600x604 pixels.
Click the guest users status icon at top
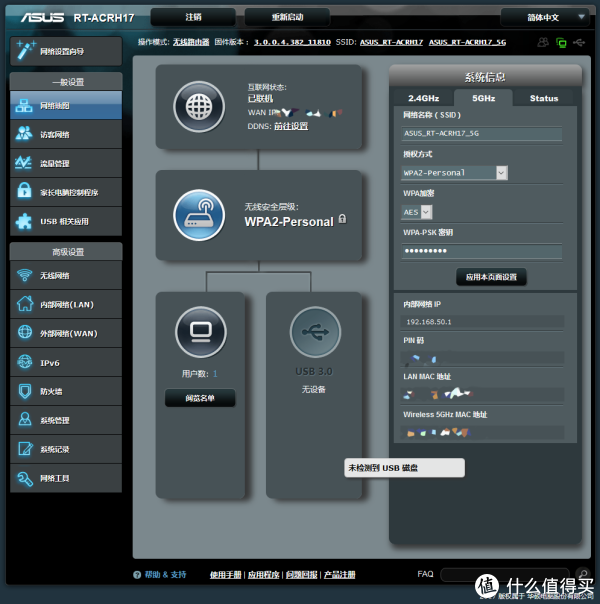(x=543, y=42)
